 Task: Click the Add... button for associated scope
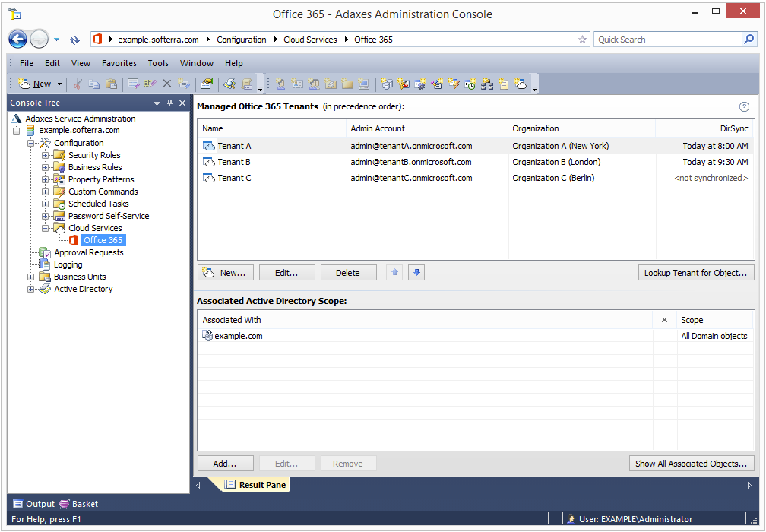coord(226,464)
